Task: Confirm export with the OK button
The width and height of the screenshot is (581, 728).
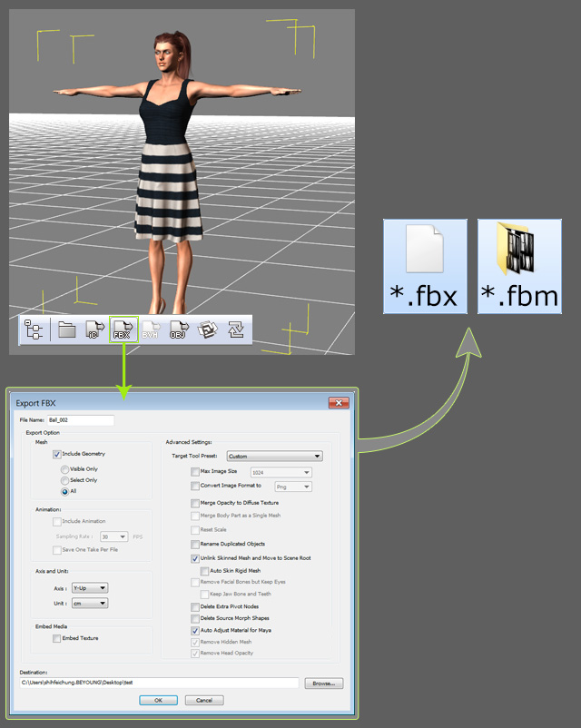Action: click(158, 700)
